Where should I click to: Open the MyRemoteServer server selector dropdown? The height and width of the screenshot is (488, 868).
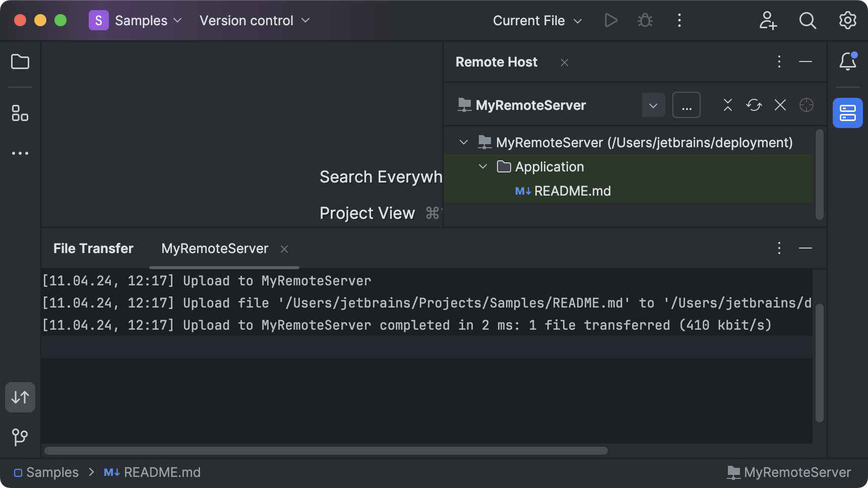click(x=653, y=105)
